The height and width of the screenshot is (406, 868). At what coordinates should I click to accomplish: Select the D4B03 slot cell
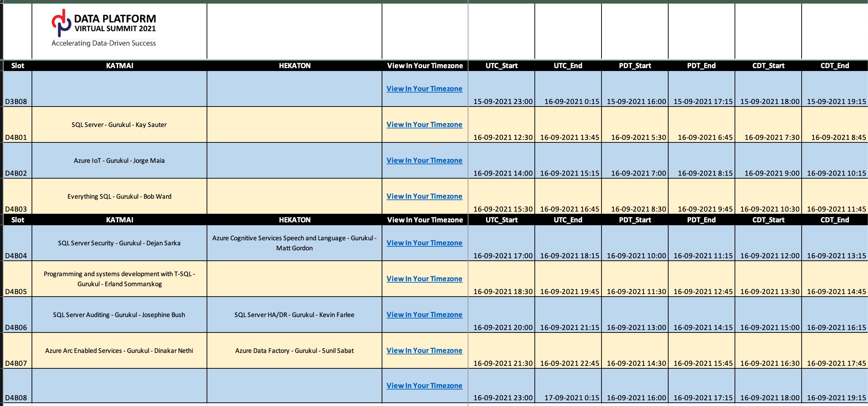click(x=18, y=196)
